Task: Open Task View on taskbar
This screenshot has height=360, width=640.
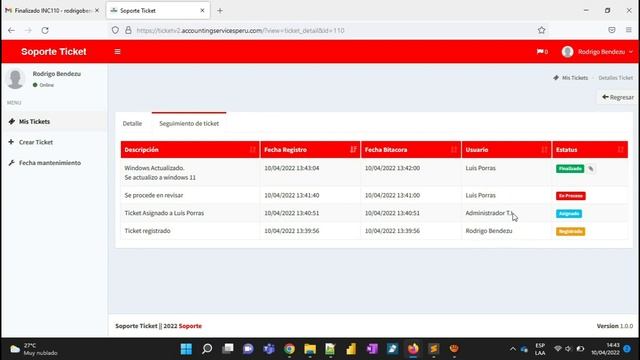Action: (x=228, y=349)
